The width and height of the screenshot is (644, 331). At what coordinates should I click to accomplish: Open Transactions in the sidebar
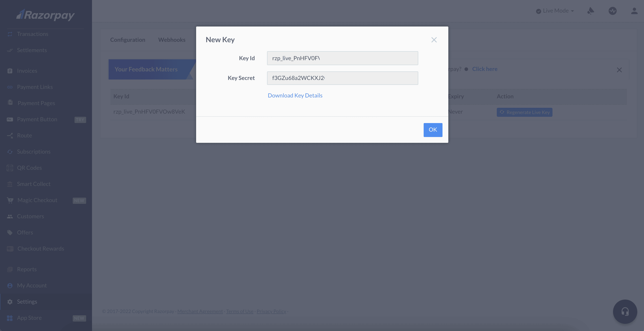click(x=33, y=34)
